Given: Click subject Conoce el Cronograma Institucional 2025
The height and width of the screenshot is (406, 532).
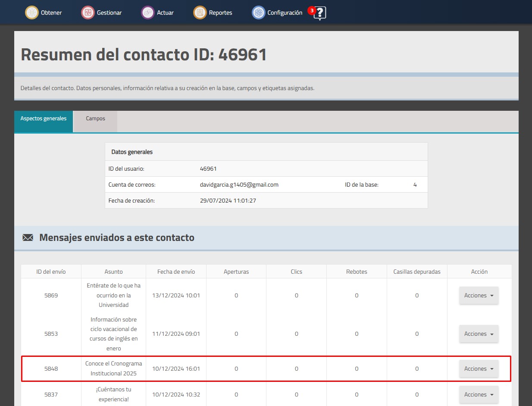Looking at the screenshot, I should (x=113, y=369).
